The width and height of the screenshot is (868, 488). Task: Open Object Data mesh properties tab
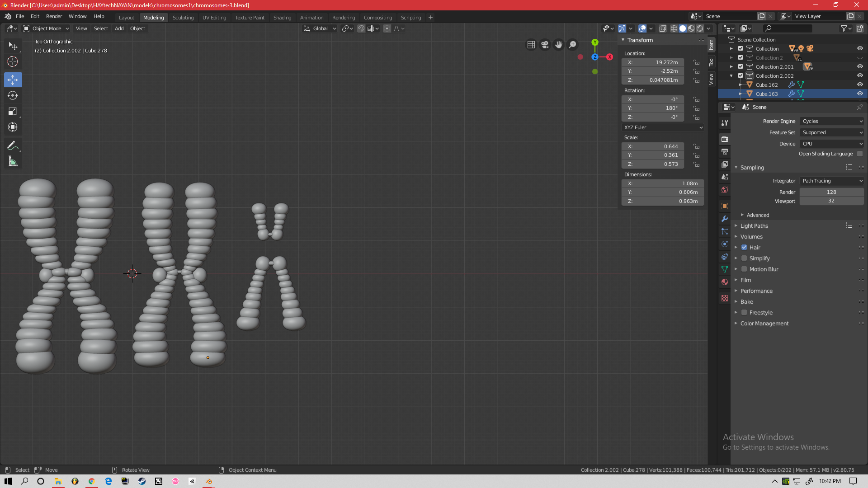click(725, 269)
